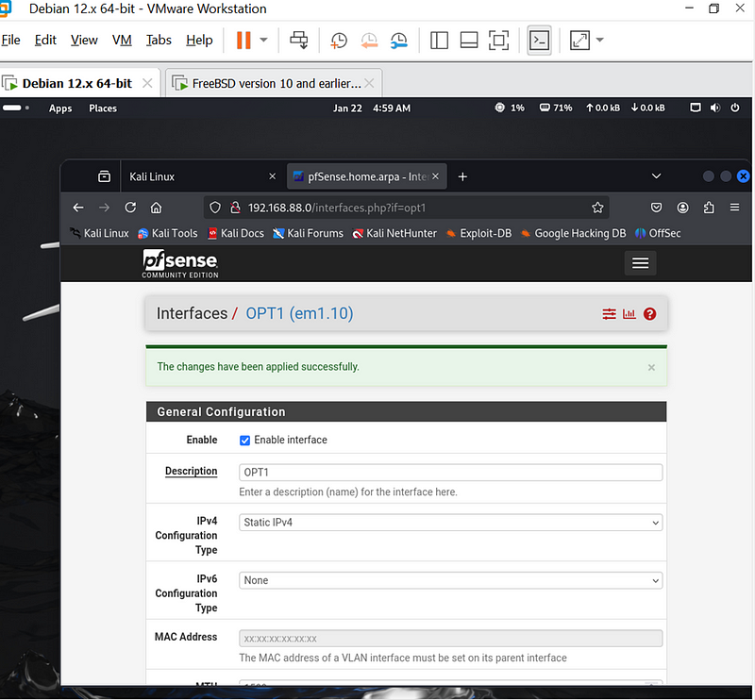Toggle the Enable interface checkbox
This screenshot has width=755, height=700.
(x=244, y=441)
